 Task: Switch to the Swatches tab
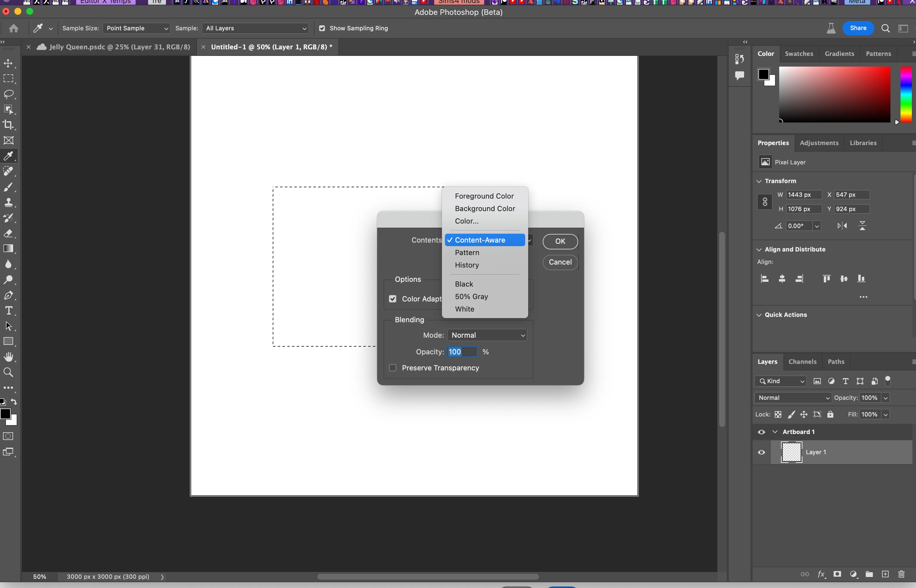coord(799,54)
